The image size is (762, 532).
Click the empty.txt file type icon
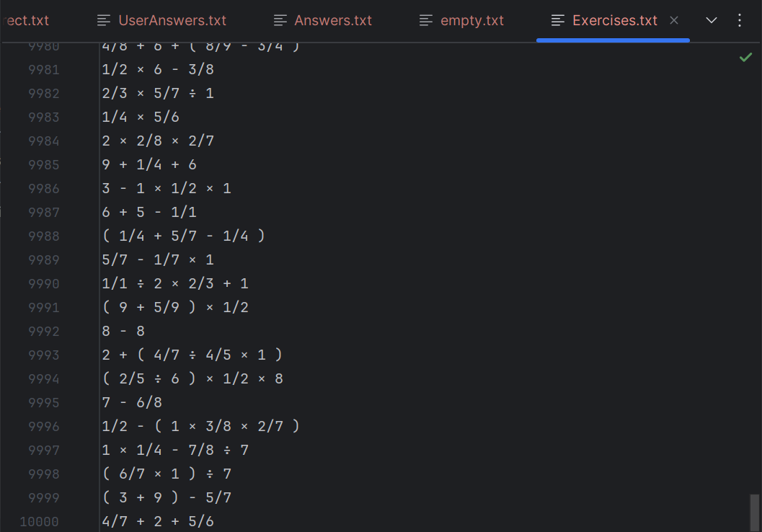(426, 20)
